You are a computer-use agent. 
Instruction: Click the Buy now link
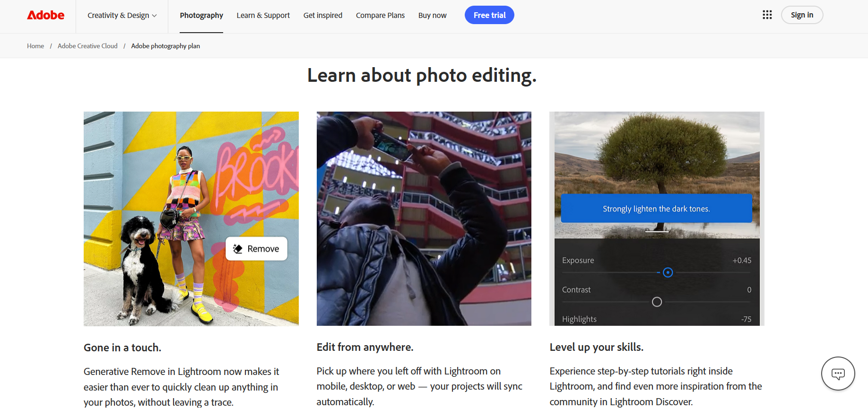pos(432,15)
